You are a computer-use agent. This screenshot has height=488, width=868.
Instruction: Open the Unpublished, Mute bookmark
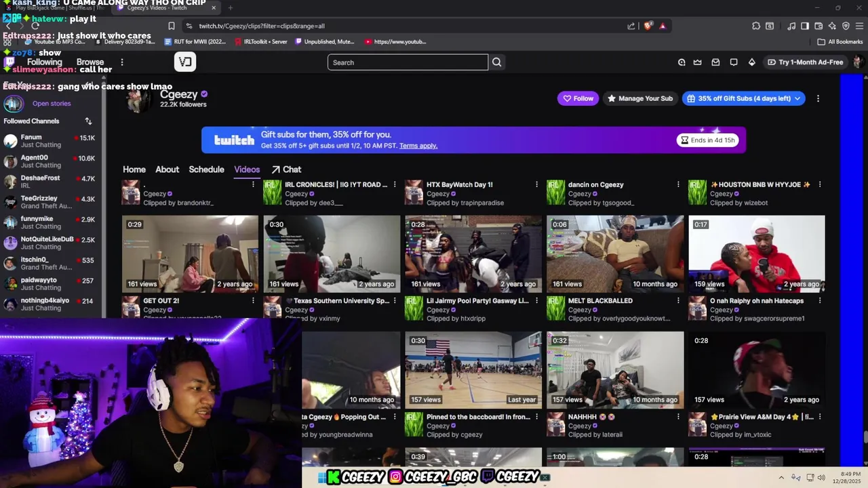(x=323, y=41)
